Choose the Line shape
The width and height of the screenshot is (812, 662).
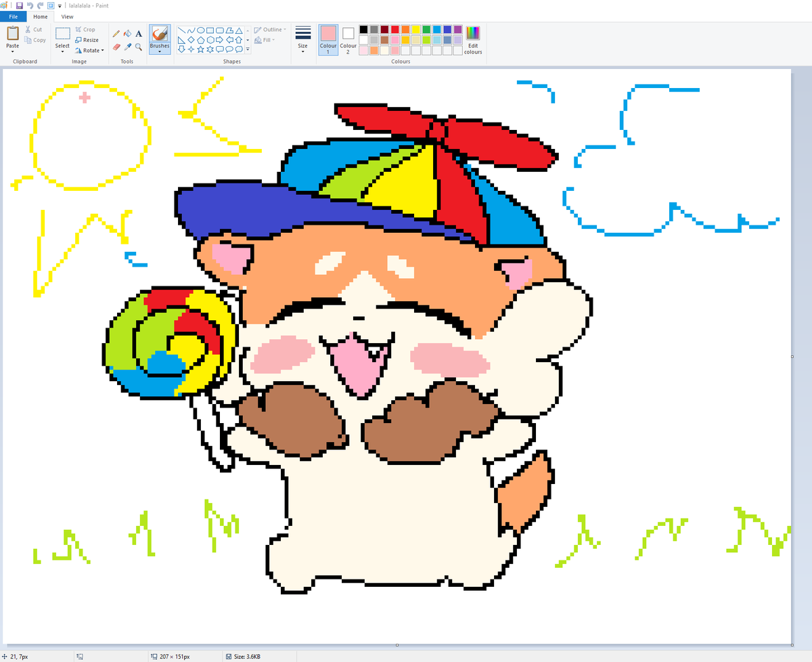[181, 30]
